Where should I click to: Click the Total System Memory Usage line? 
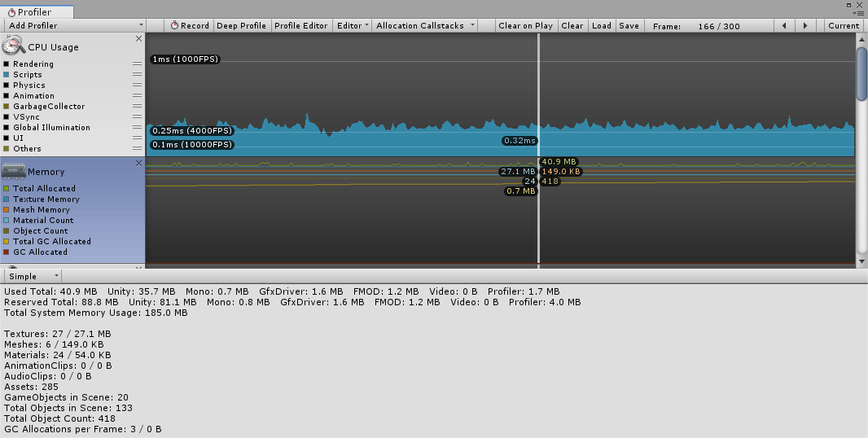[96, 313]
